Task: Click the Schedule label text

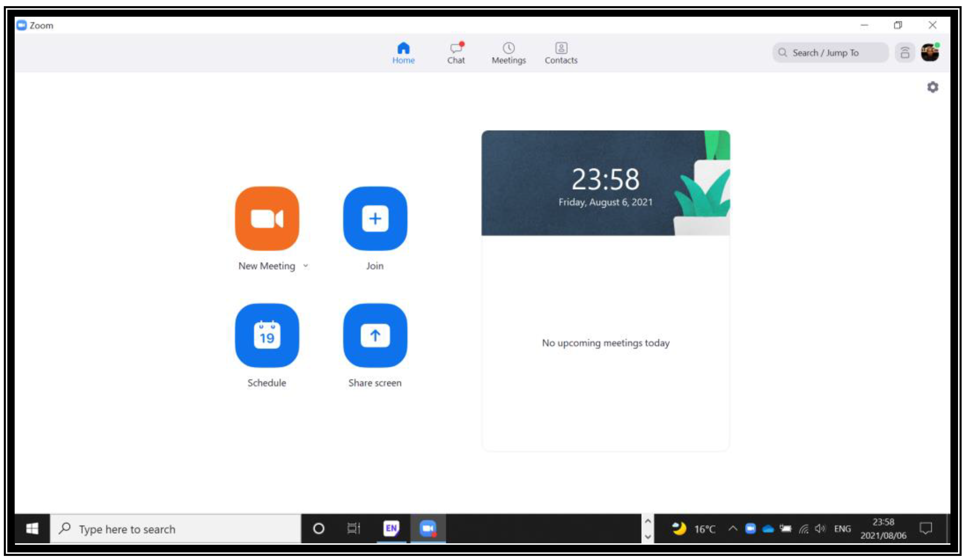Action: pos(267,383)
